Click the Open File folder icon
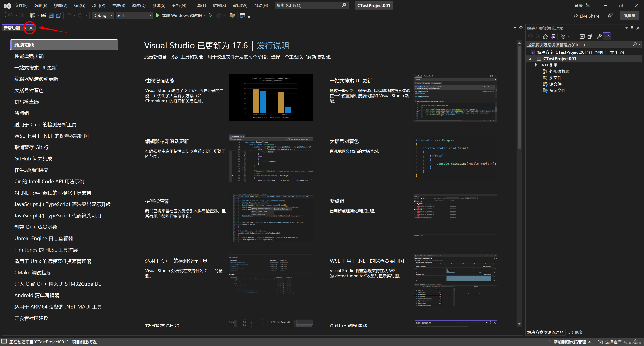Screen dimensions: 644x346 point(43,15)
